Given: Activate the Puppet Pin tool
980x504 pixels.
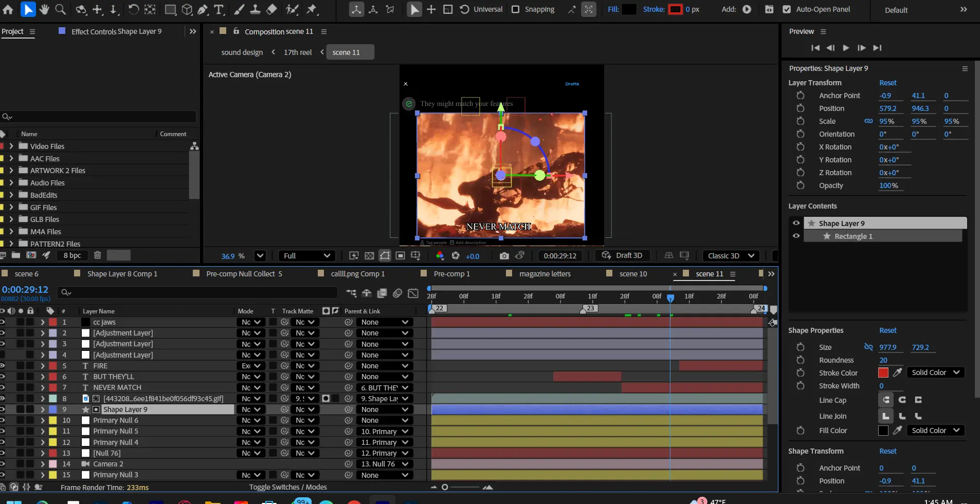Looking at the screenshot, I should [x=312, y=9].
